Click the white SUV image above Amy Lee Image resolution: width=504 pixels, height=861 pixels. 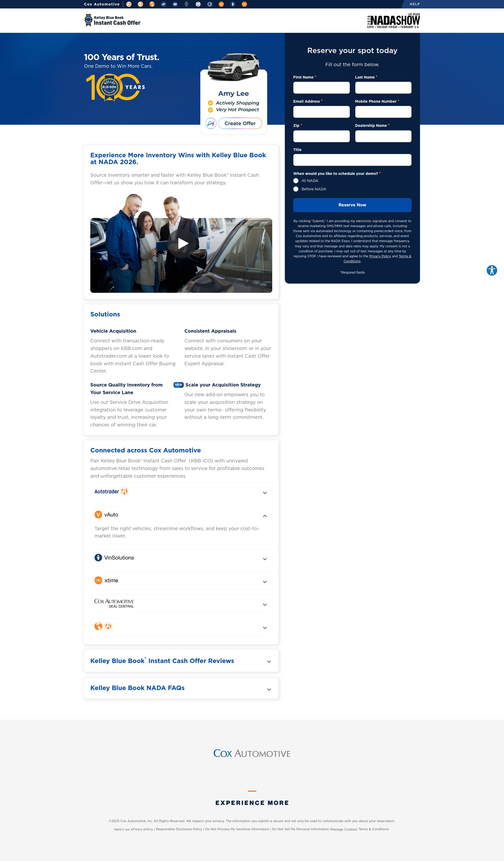tap(234, 67)
